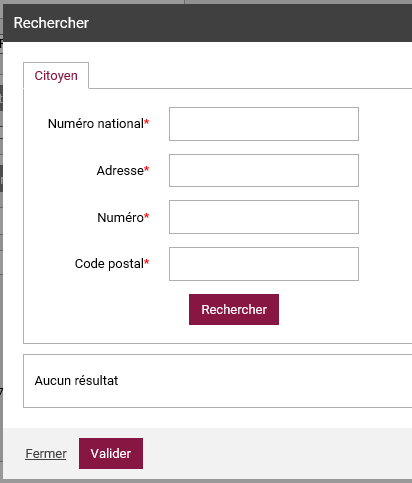Focus the Numéro national input field
Screen dimensions: 412x483
tap(264, 124)
